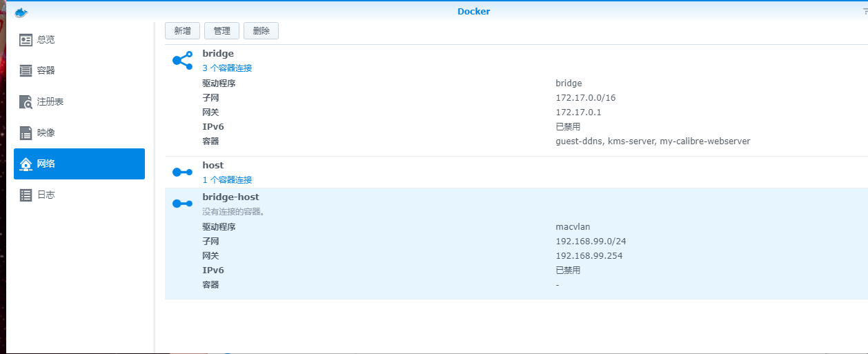Click the 删除 delete button
The image size is (868, 354).
[261, 31]
